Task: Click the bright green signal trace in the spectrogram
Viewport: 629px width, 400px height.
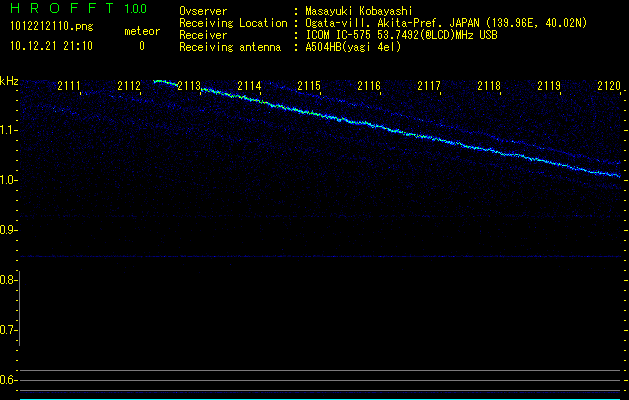Action: pyautogui.click(x=387, y=128)
